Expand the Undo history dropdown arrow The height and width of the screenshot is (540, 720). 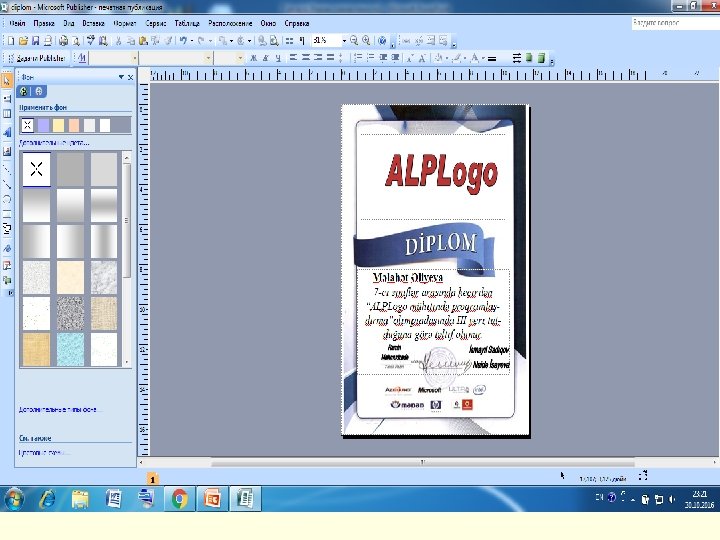coord(191,41)
